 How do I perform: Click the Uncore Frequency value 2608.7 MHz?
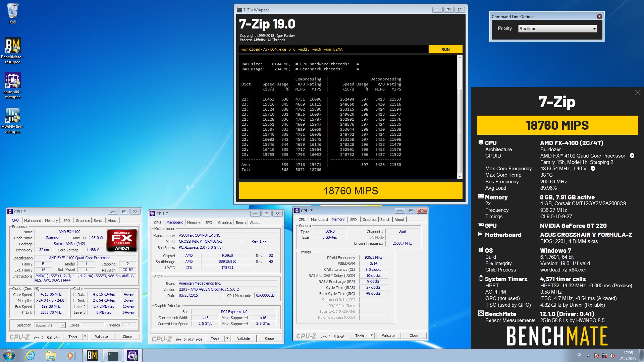(x=402, y=243)
